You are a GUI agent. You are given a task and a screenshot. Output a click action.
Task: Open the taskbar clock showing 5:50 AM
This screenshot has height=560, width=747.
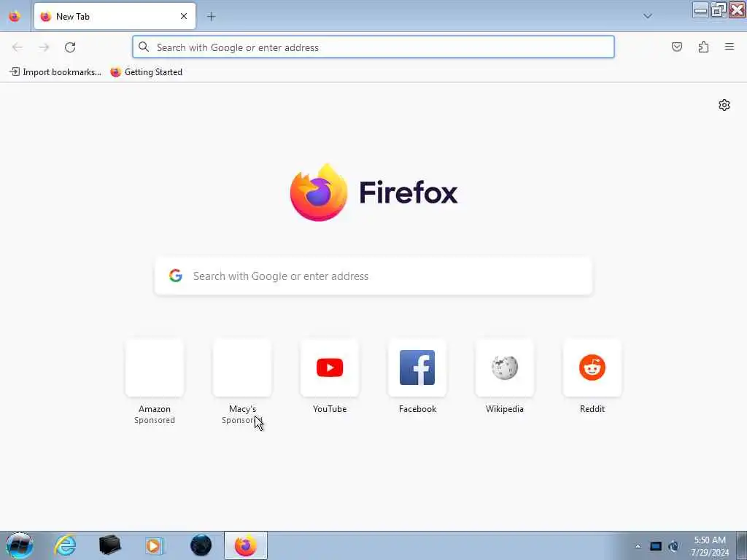pos(710,546)
